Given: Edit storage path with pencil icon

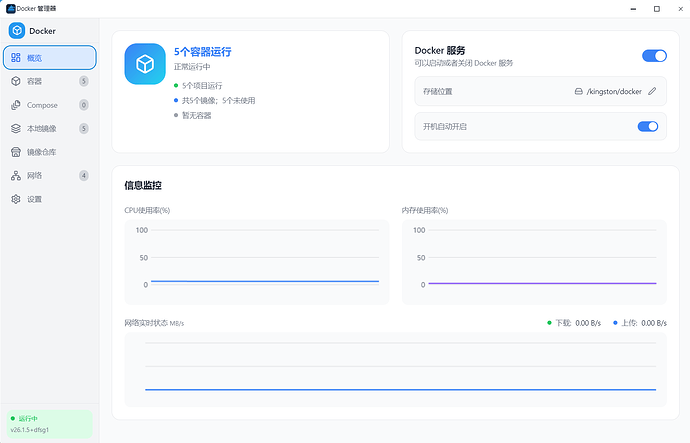Looking at the screenshot, I should coord(652,91).
